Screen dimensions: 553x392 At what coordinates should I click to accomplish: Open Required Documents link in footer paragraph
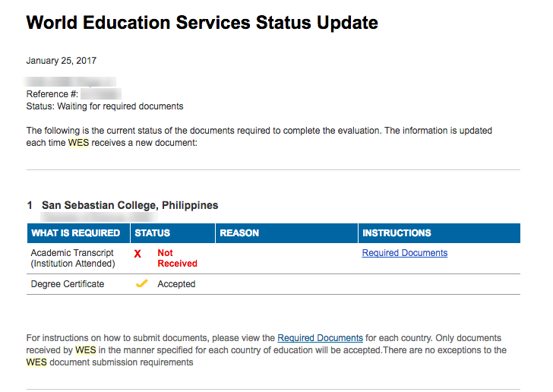point(320,338)
